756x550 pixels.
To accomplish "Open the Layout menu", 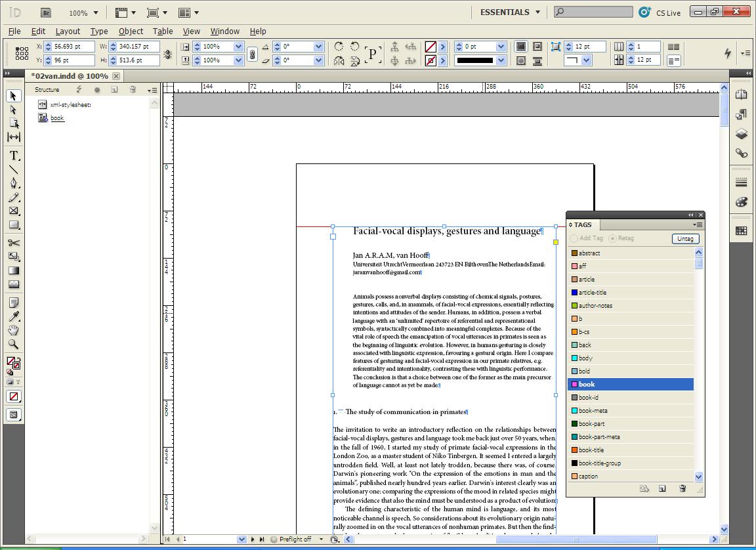I will (67, 31).
